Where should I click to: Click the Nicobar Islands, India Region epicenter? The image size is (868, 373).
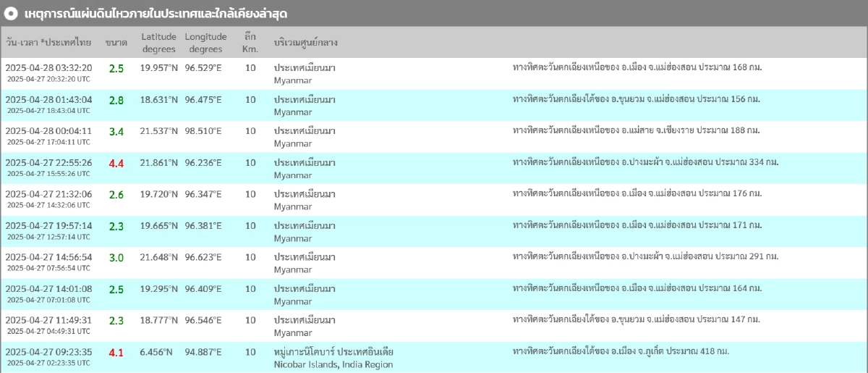pyautogui.click(x=333, y=365)
